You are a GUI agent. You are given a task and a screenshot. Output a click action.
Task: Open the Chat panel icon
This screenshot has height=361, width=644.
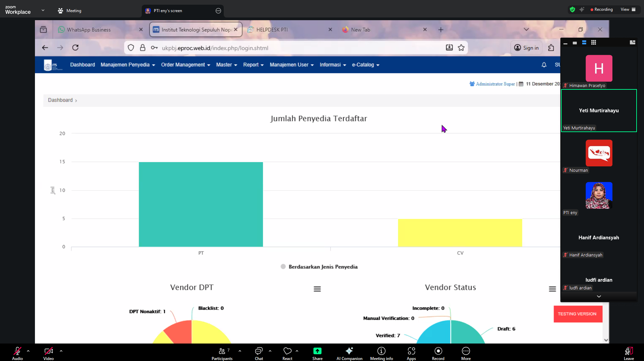[x=259, y=351]
